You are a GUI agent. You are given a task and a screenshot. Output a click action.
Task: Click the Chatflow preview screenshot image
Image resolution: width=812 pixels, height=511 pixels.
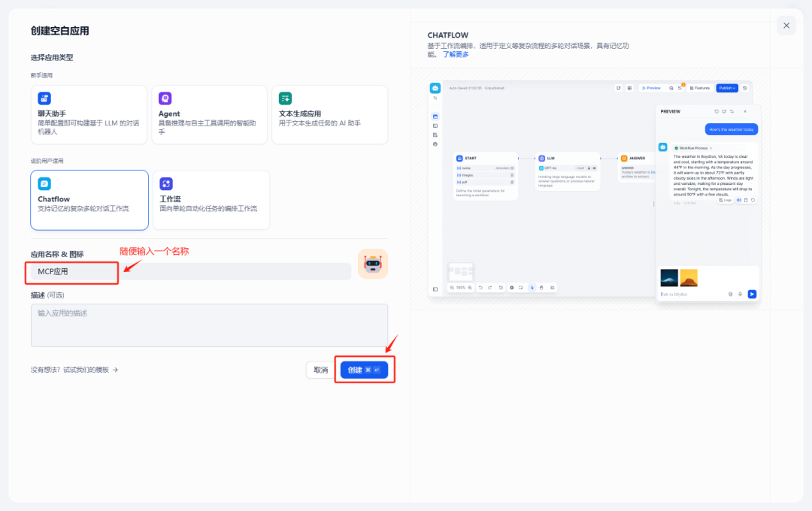click(595, 189)
